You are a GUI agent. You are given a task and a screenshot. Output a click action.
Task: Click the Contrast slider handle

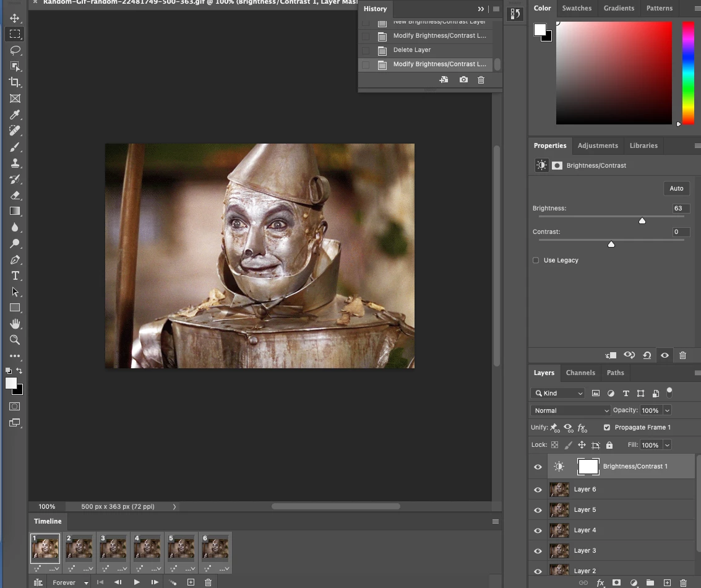click(x=611, y=244)
